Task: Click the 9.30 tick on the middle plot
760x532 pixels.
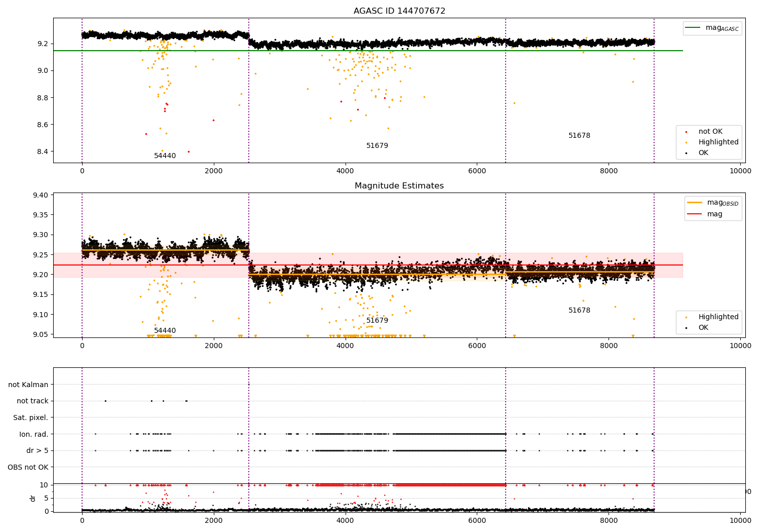Action: [x=42, y=235]
